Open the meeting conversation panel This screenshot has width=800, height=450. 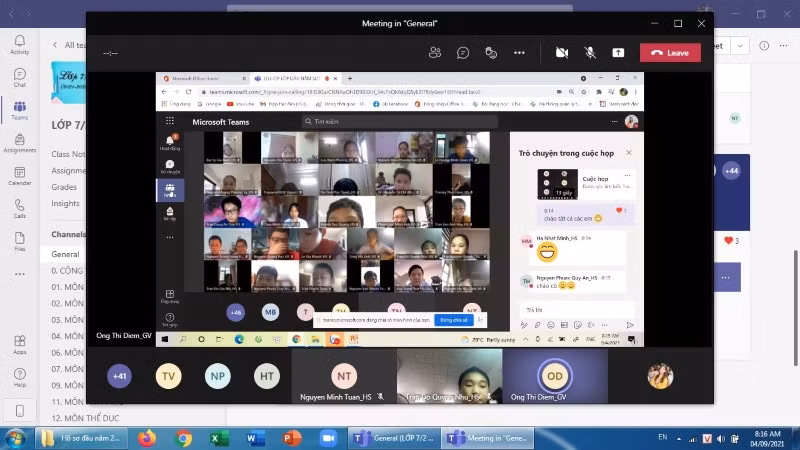tap(463, 52)
